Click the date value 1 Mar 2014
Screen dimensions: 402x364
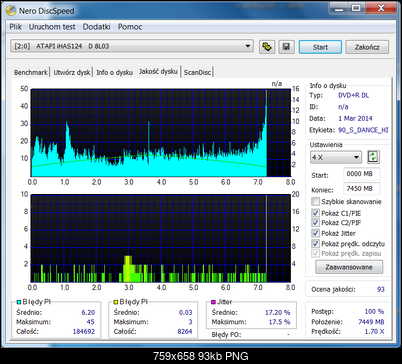tap(355, 118)
